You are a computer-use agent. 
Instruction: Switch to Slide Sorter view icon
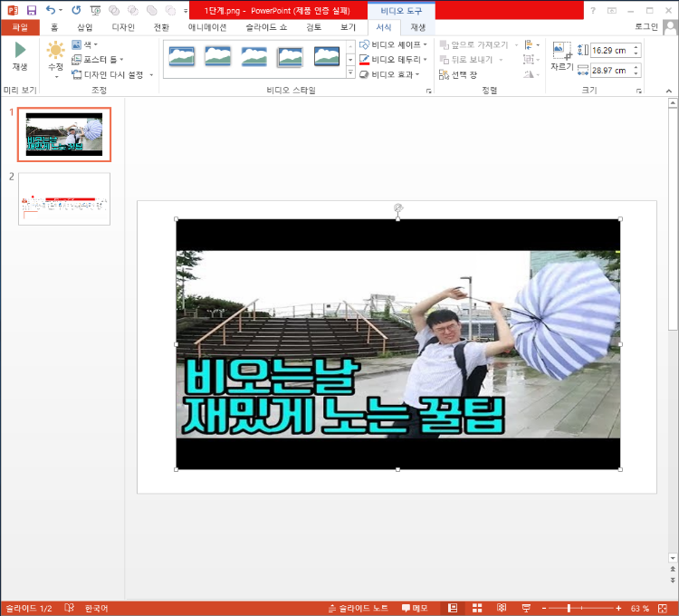(477, 608)
